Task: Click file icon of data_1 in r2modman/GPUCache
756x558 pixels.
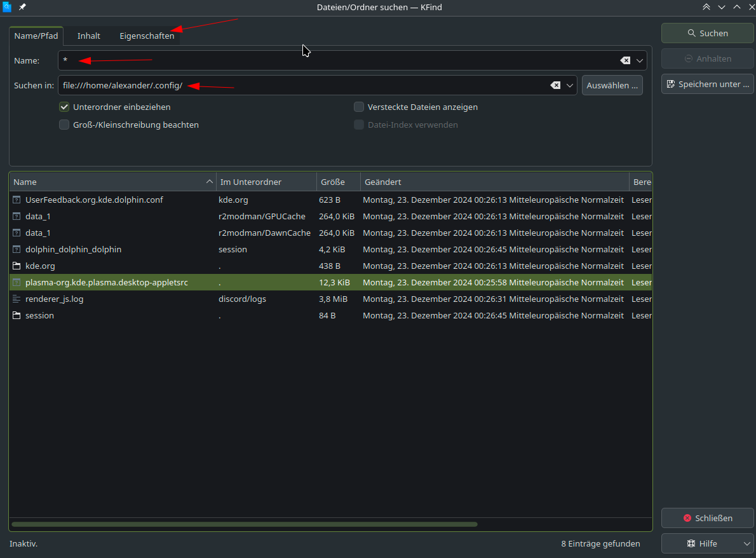Action: pyautogui.click(x=17, y=216)
